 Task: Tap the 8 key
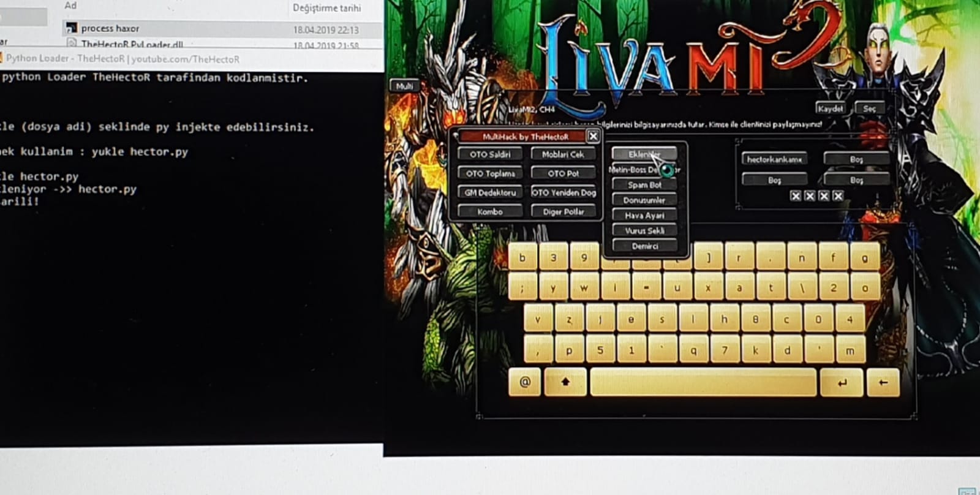755,319
